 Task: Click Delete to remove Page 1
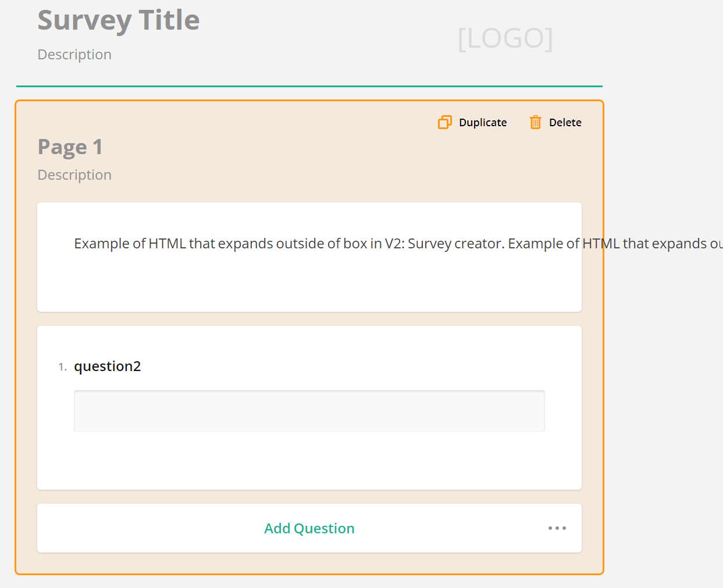[565, 122]
